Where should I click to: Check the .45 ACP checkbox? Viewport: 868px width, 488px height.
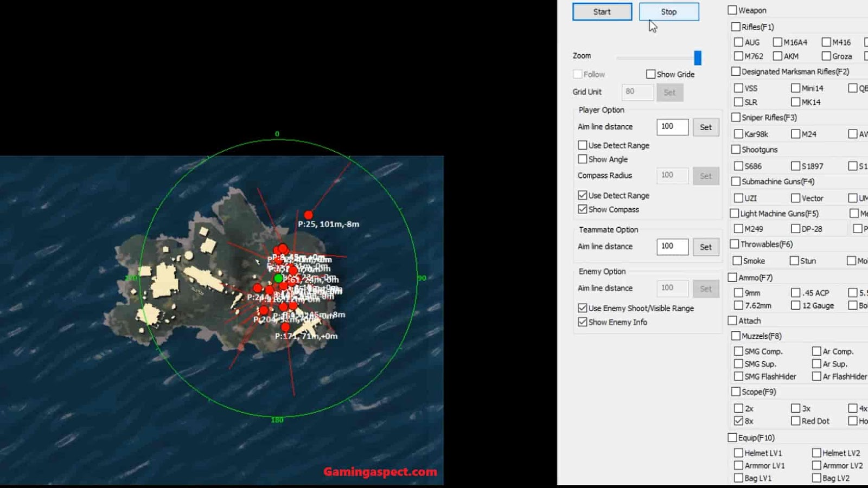[796, 292]
